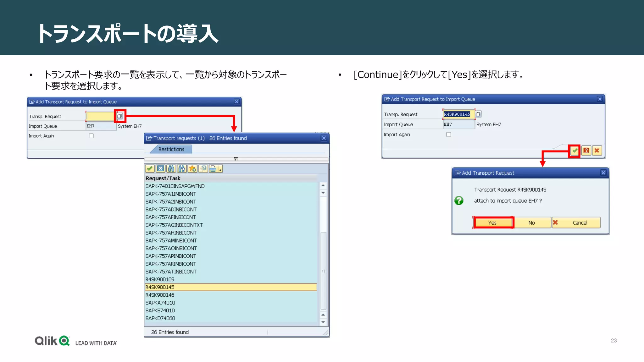Select R4SK900146 in the request list

coord(160,295)
